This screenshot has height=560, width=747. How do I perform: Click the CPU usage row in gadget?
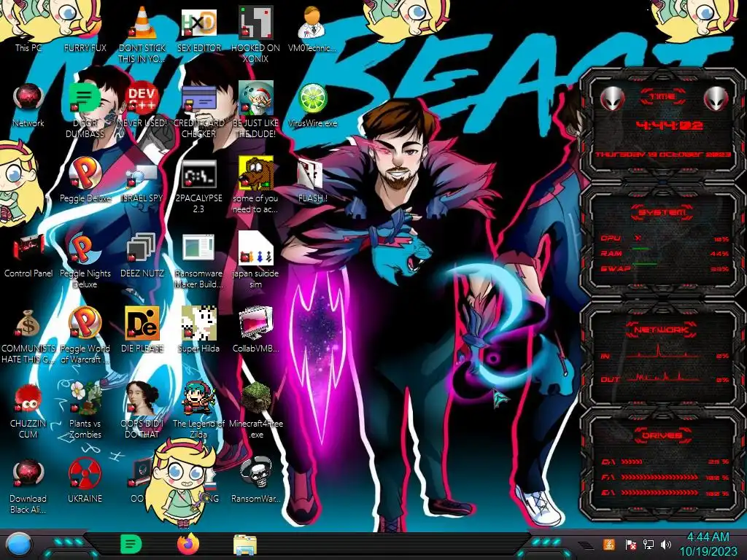click(x=665, y=238)
